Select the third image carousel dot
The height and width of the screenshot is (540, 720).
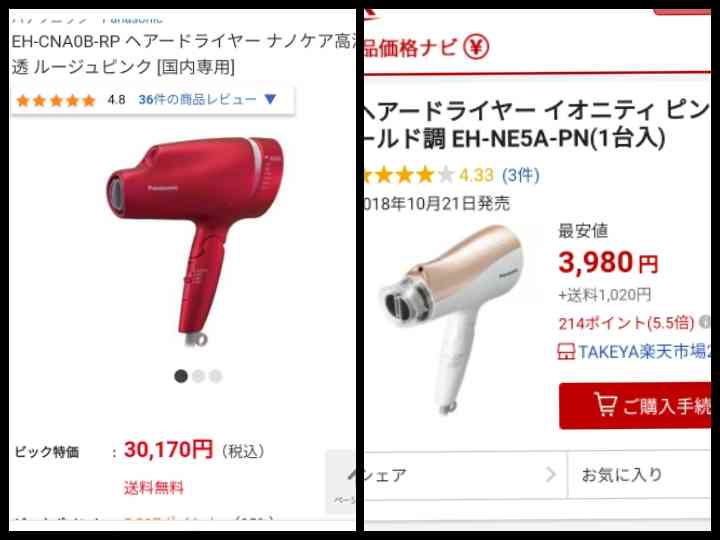(x=215, y=376)
